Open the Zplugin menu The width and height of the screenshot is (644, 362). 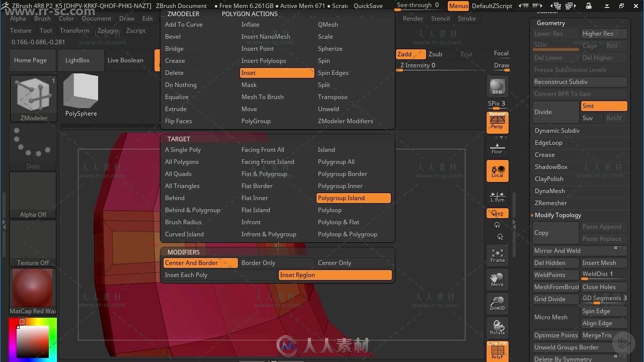(x=108, y=31)
